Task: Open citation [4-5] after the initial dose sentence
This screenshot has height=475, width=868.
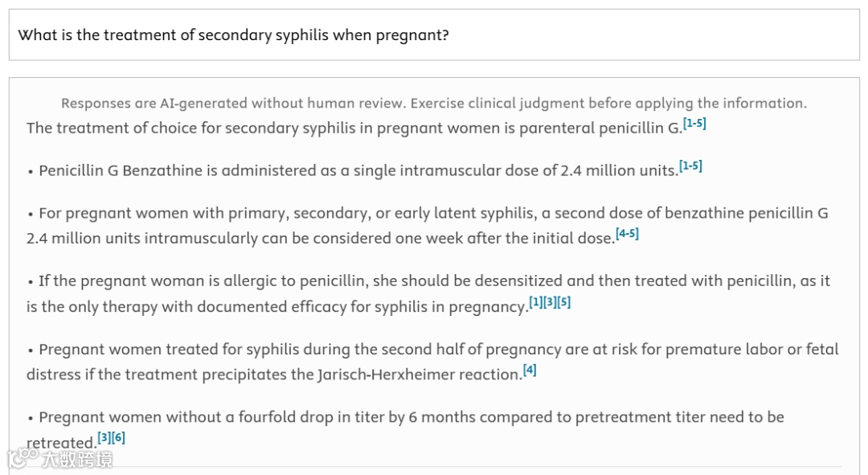Action: 627,234
